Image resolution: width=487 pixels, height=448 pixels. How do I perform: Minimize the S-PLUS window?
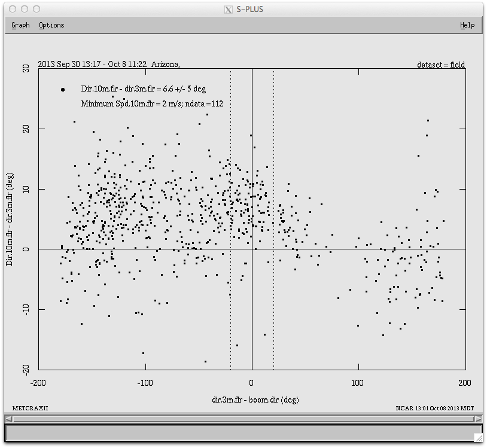click(25, 9)
